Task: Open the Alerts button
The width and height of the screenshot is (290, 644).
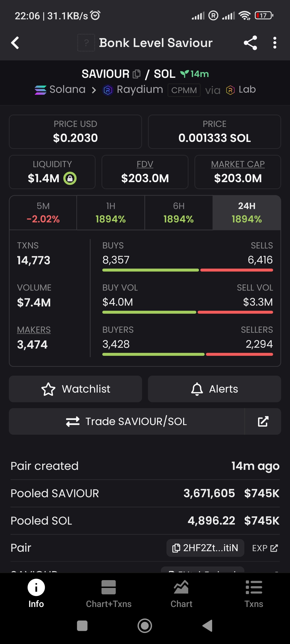Action: coord(214,389)
